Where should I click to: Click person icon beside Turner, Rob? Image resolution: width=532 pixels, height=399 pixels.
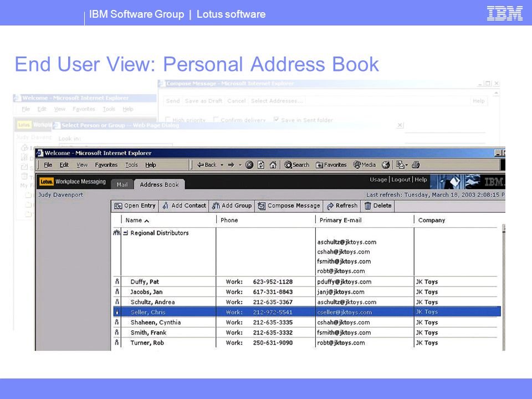tap(117, 342)
